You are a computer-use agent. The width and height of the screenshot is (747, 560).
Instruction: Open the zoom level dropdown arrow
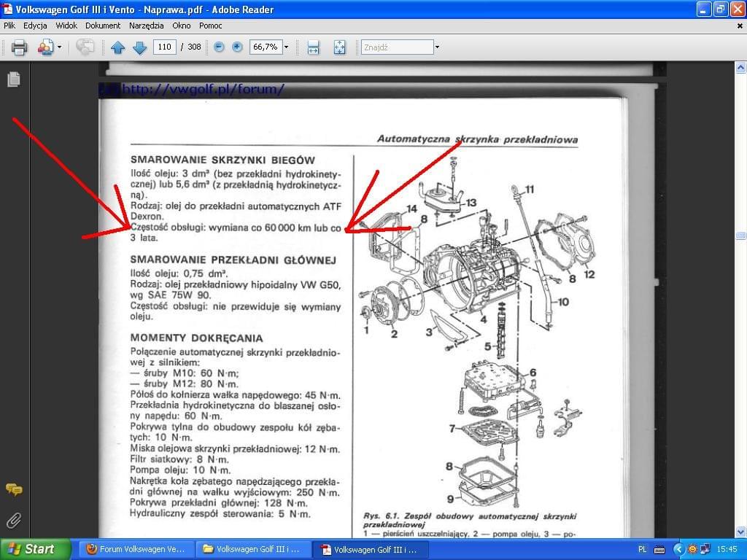tap(286, 47)
